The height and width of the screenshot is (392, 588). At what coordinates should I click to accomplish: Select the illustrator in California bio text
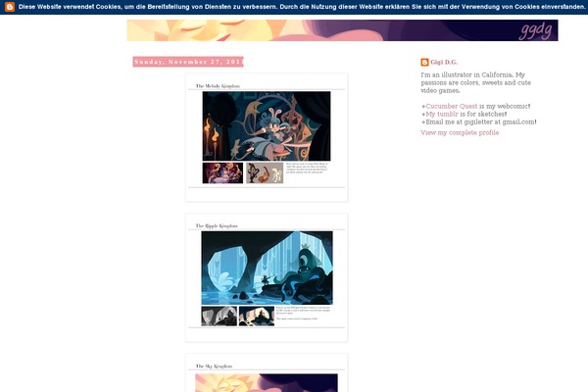pyautogui.click(x=475, y=82)
